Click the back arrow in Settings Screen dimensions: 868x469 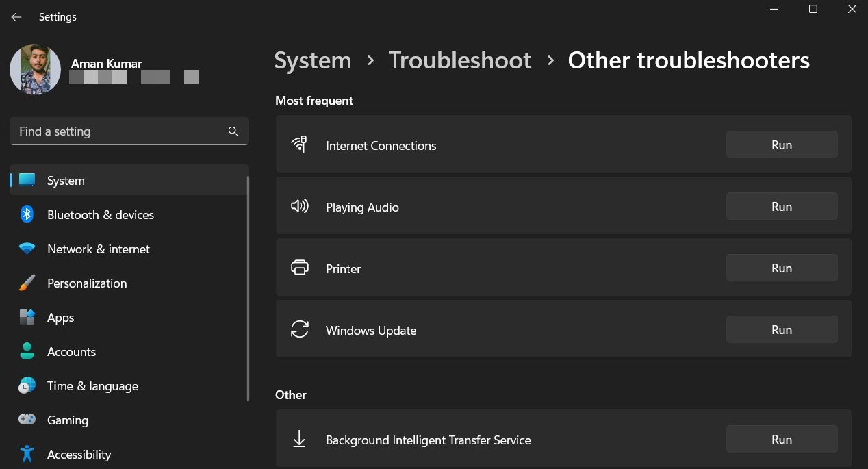pos(16,17)
